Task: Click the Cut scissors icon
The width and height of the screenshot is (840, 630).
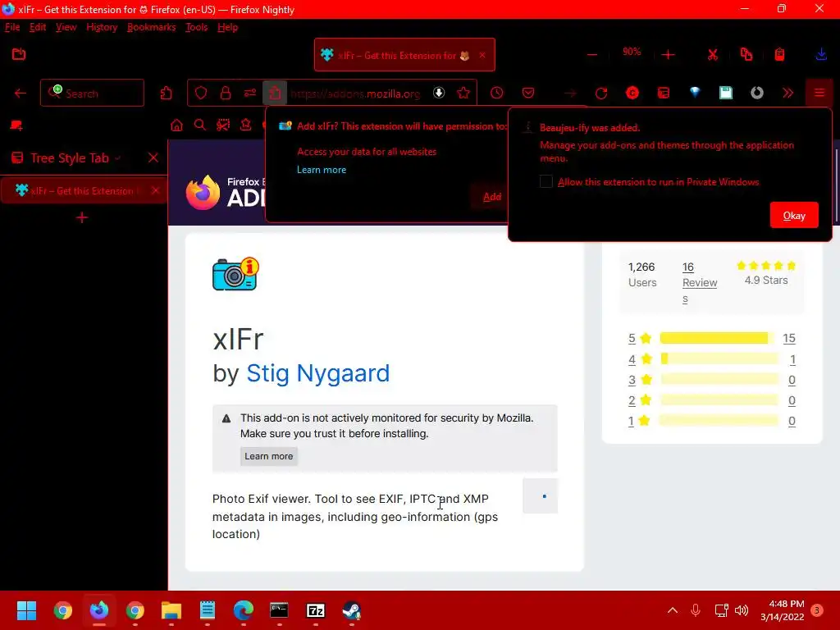Action: tap(713, 55)
